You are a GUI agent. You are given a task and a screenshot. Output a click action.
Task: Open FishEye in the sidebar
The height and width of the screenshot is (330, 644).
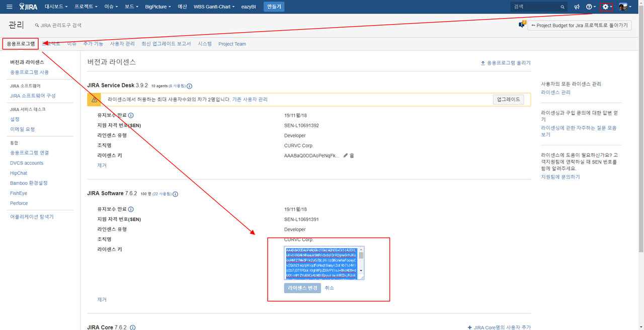(x=19, y=193)
